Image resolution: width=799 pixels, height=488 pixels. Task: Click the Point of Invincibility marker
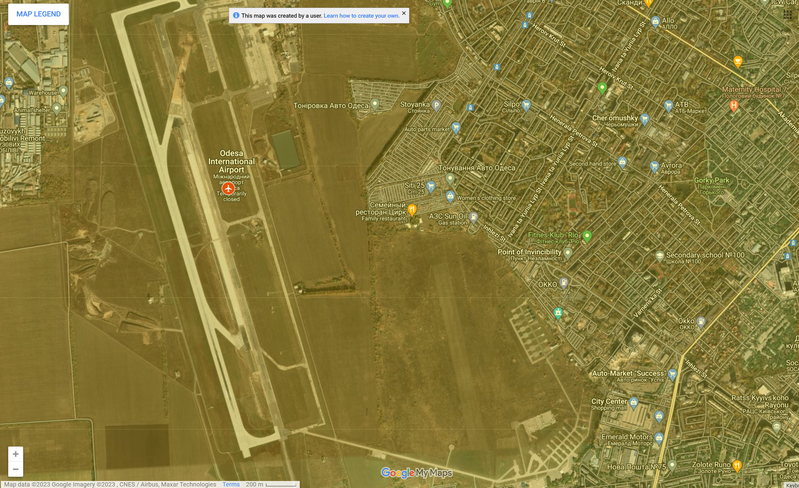[567, 253]
